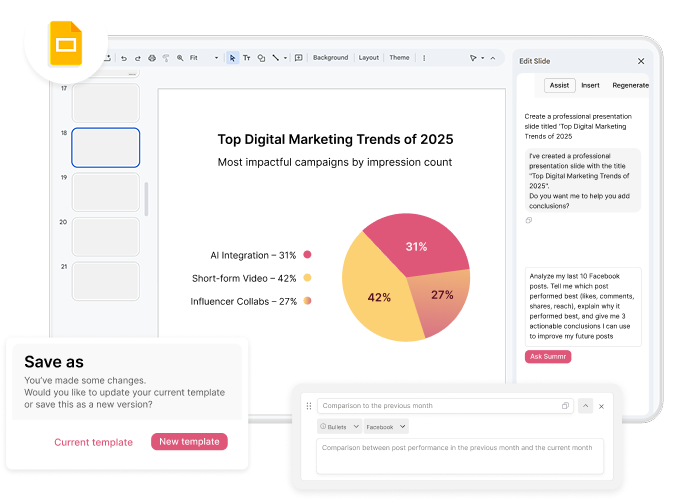The width and height of the screenshot is (677, 501).
Task: Expand the Bullets format dropdown
Action: coord(338,427)
